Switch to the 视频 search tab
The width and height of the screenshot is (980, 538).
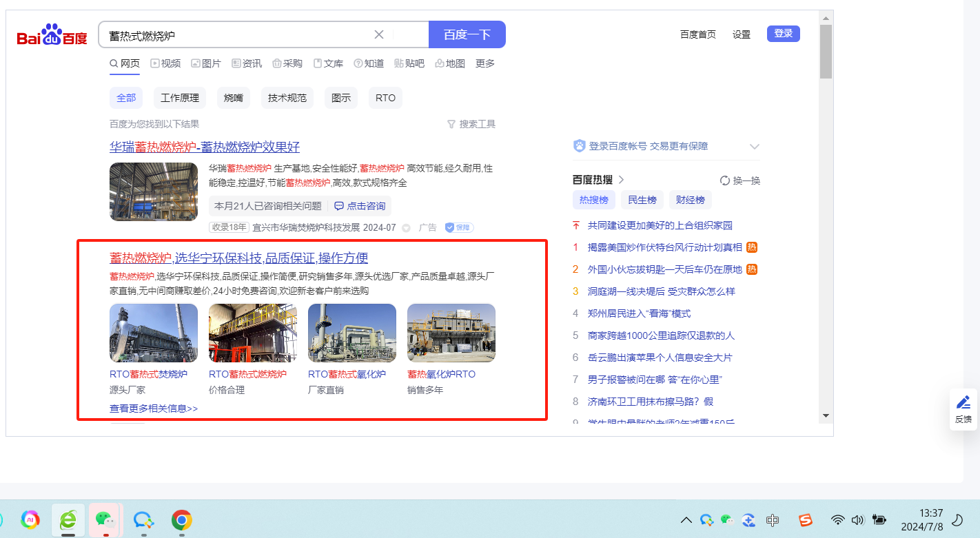tap(165, 63)
